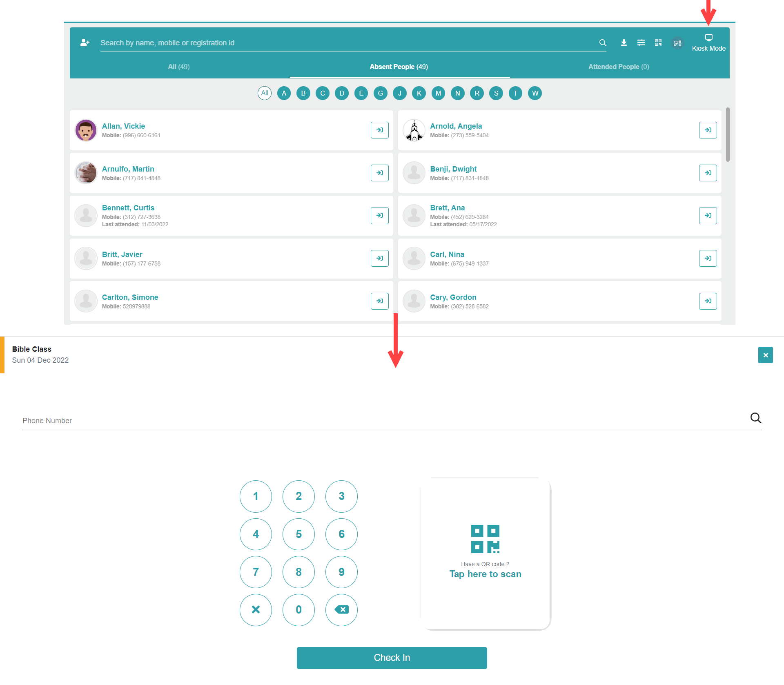Filter names by letter G
This screenshot has width=784, height=685.
pos(381,93)
